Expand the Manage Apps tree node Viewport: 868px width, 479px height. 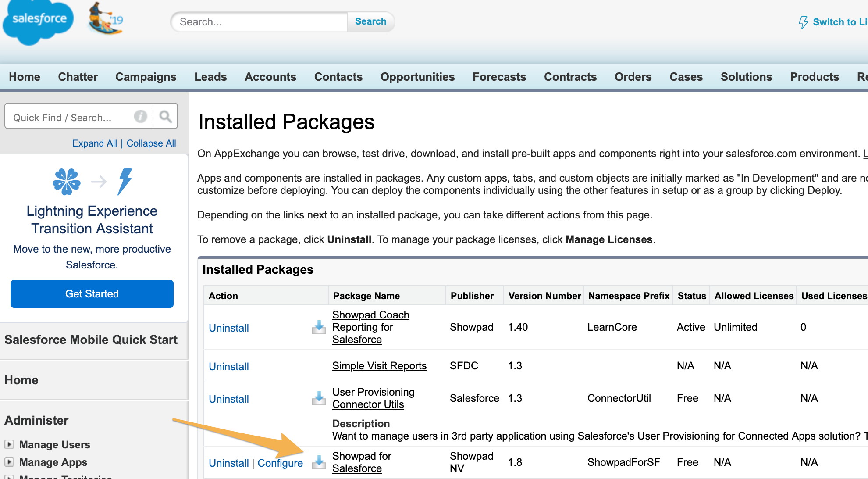[x=9, y=461]
